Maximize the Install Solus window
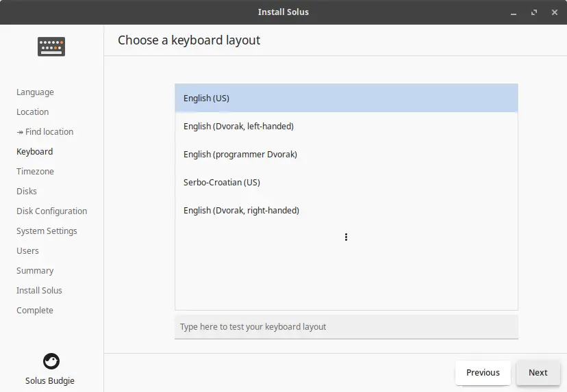 [534, 12]
